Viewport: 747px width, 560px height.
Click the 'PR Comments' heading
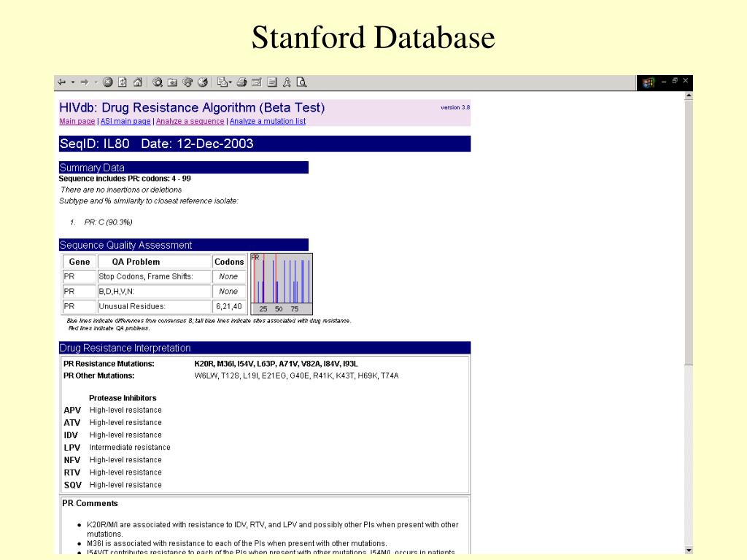point(90,503)
